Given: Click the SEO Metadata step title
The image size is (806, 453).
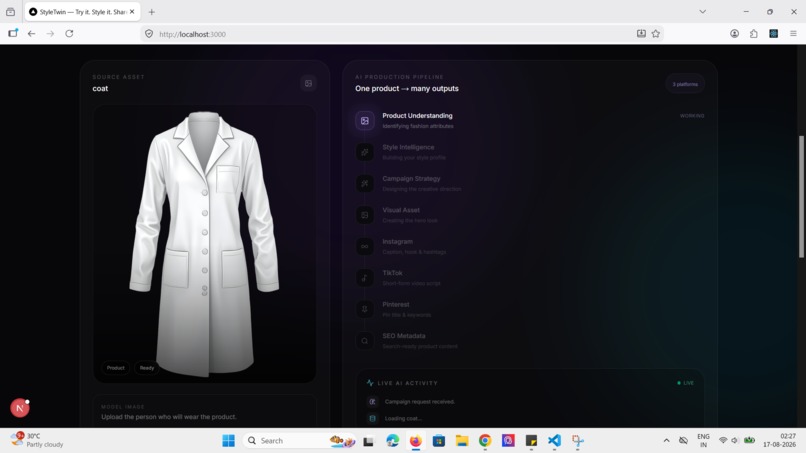Looking at the screenshot, I should coord(404,336).
